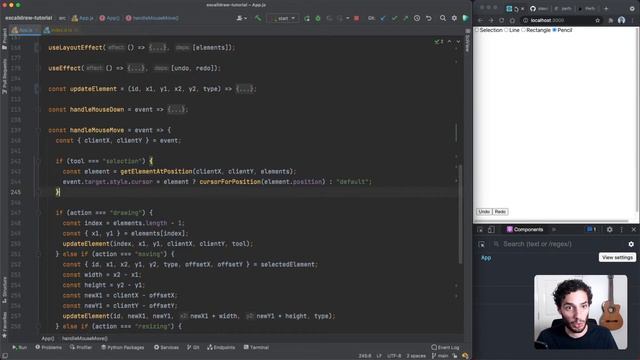
Task: Click the Rollback undo arrow in the IDE toolbar
Action: (429, 18)
